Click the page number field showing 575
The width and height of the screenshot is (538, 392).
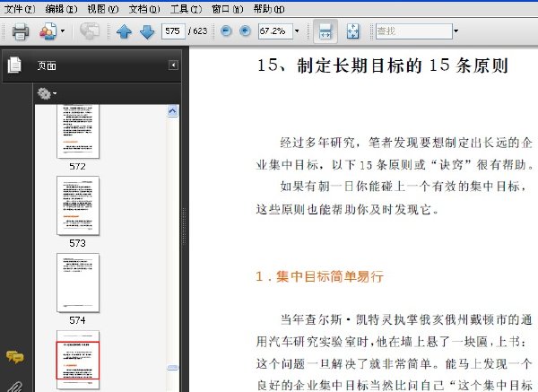[x=173, y=31]
